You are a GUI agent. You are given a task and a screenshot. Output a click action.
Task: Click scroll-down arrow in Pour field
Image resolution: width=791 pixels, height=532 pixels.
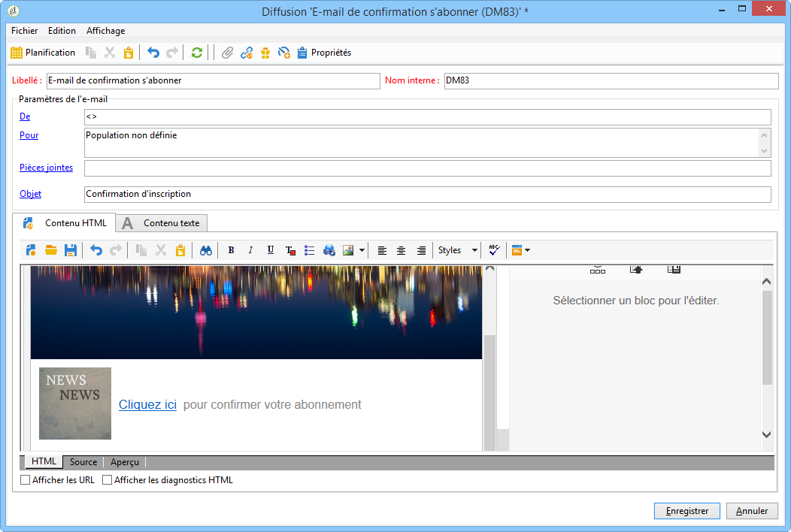click(x=764, y=150)
